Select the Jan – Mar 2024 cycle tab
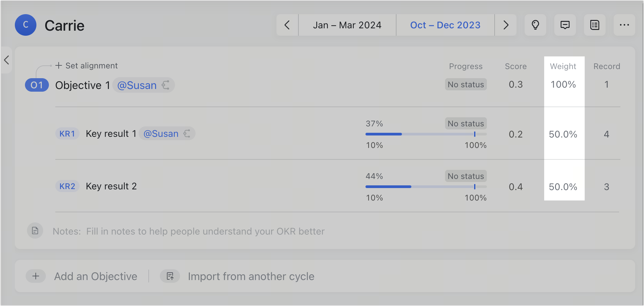644x306 pixels. point(347,25)
